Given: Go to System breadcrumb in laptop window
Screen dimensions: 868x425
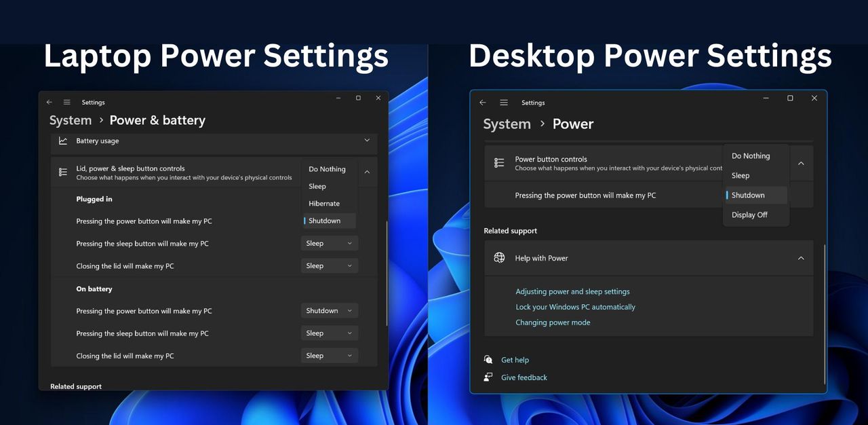Looking at the screenshot, I should 71,120.
